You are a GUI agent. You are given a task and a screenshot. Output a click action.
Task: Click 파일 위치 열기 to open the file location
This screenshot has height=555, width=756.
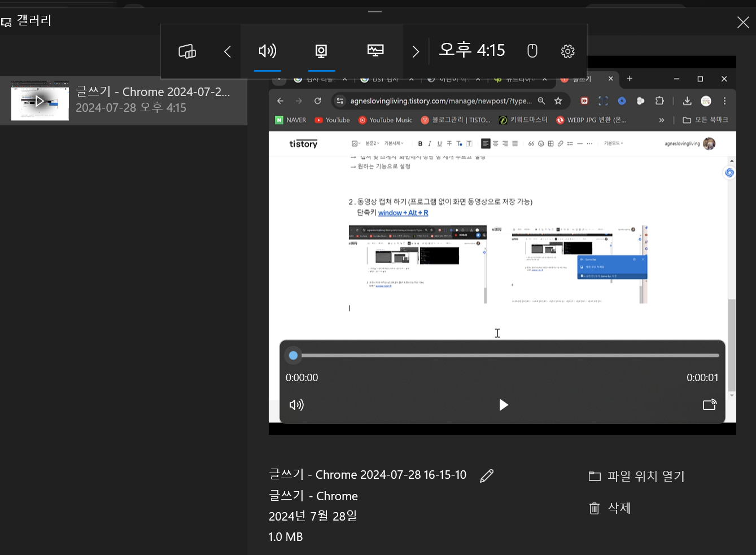[x=646, y=476]
